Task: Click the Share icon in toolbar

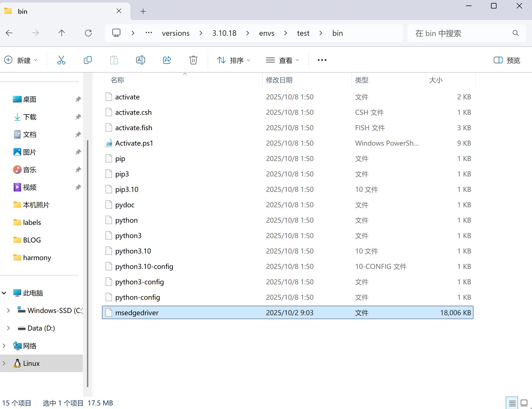Action: point(167,60)
